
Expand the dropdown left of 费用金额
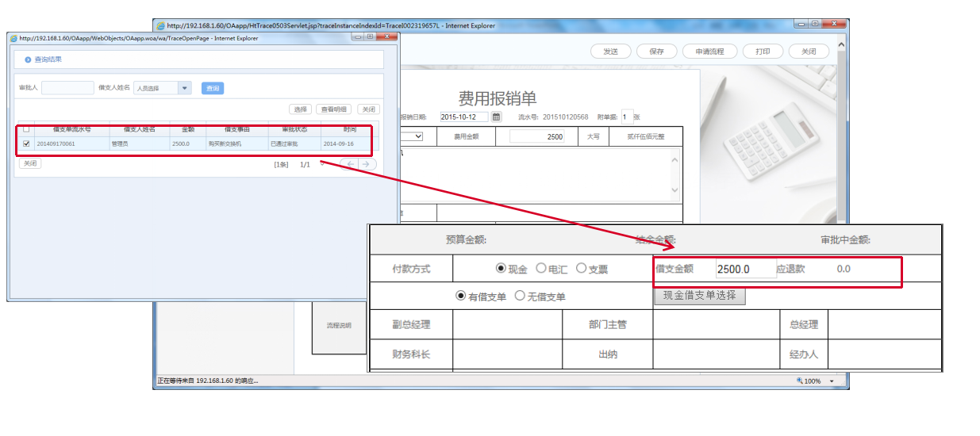tap(417, 136)
